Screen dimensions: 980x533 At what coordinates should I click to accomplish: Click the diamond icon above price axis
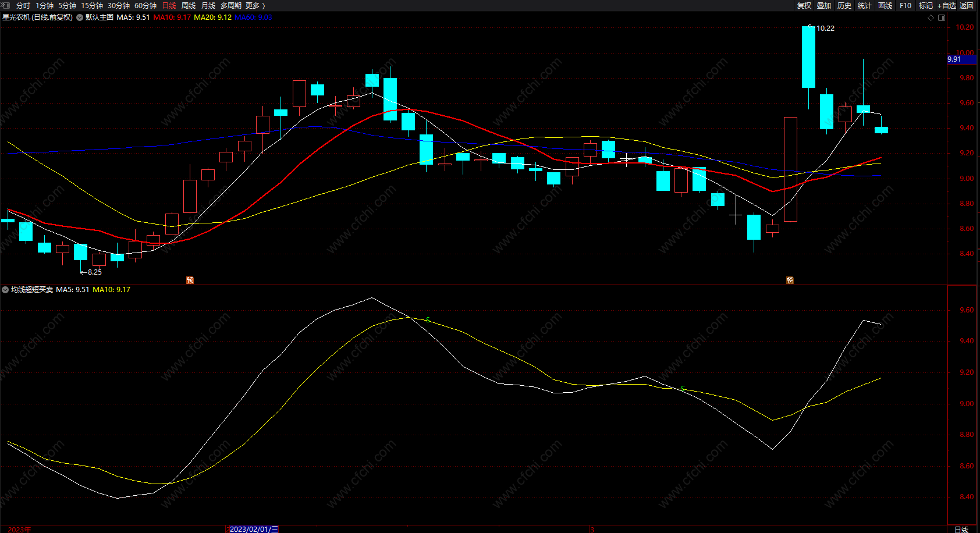click(931, 17)
